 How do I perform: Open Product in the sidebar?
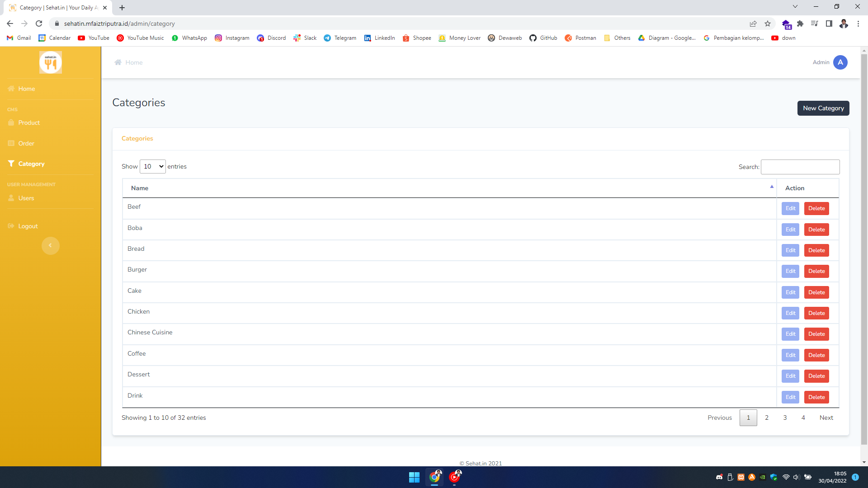coord(29,123)
